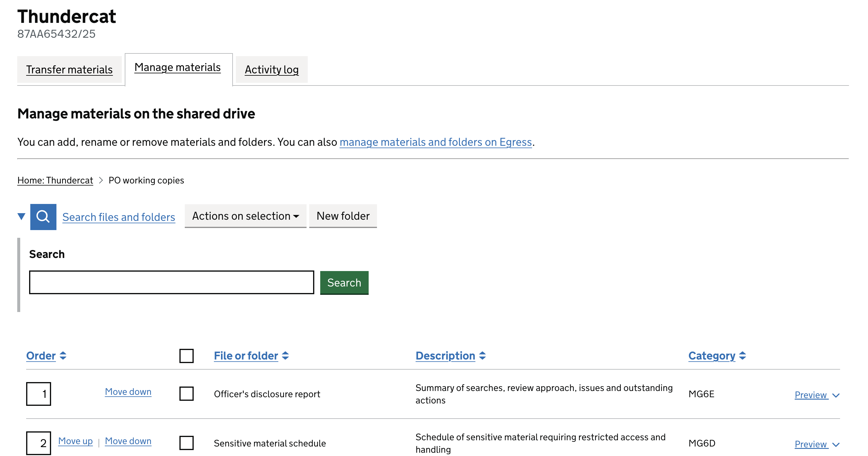
Task: Sort by Order column arrows icon
Action: [63, 356]
